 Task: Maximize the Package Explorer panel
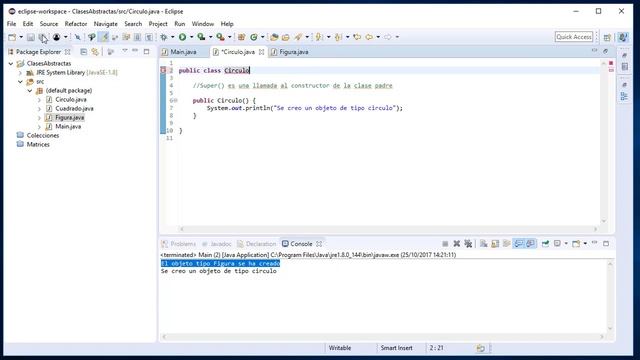click(x=147, y=51)
